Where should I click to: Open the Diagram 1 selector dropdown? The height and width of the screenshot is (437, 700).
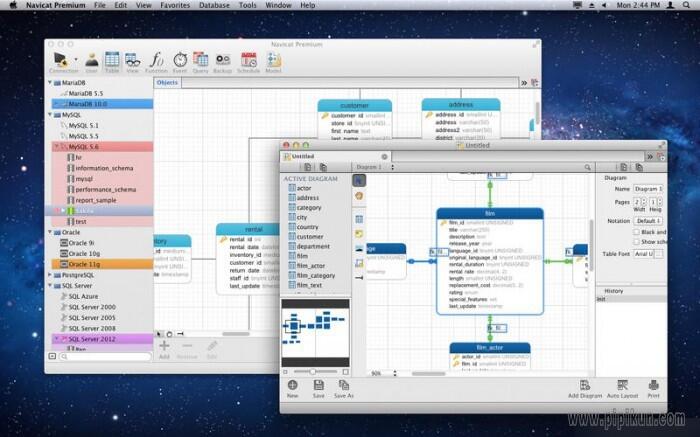[x=375, y=167]
